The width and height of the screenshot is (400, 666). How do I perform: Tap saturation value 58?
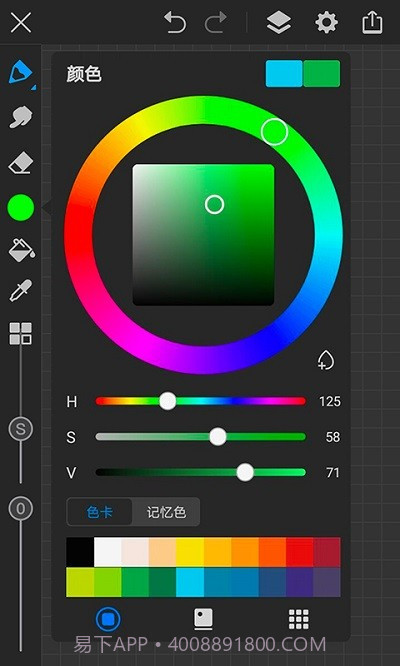332,437
